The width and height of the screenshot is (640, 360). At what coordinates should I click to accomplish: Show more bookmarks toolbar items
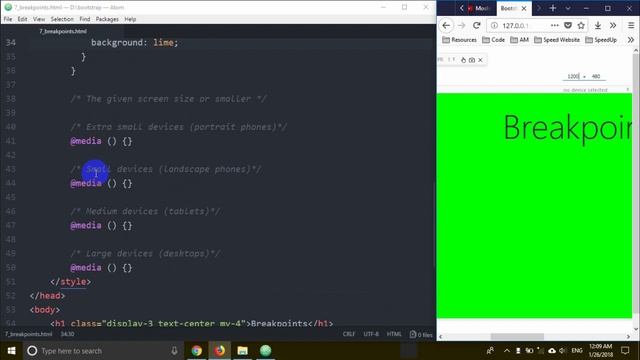(631, 40)
